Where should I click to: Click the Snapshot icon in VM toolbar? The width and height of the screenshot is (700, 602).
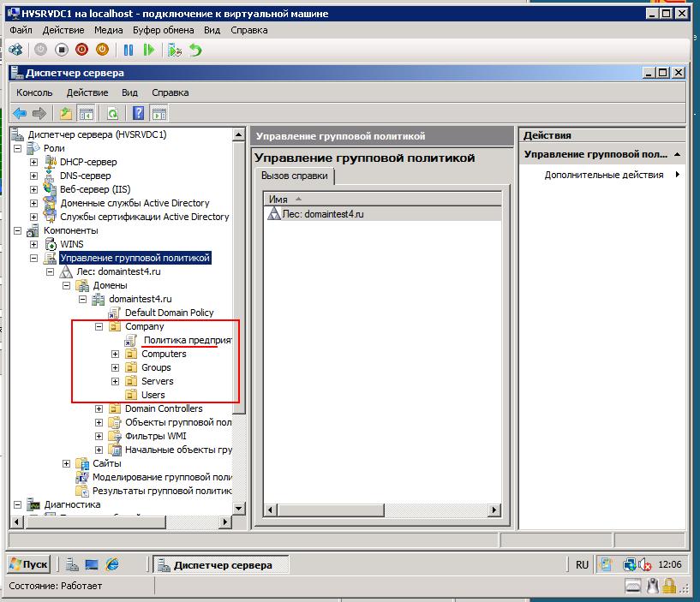coord(175,50)
